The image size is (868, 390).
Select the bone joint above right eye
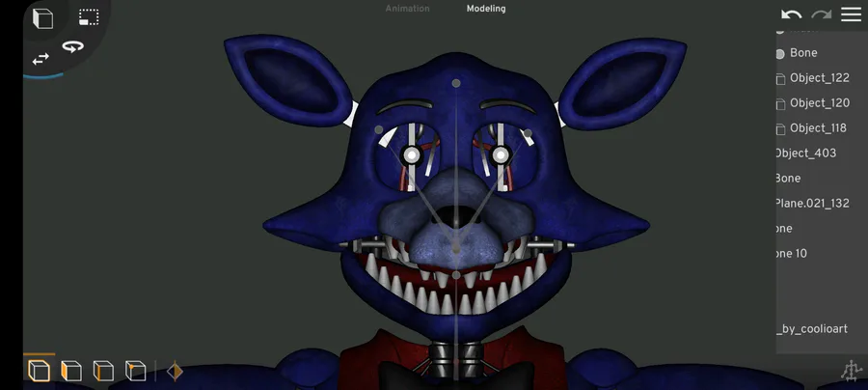click(x=528, y=133)
